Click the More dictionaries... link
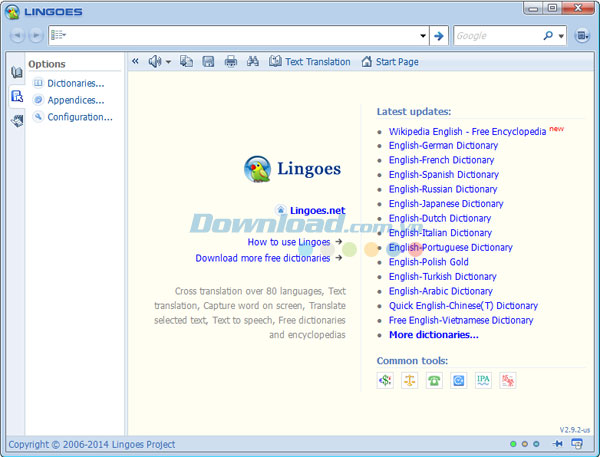 433,335
